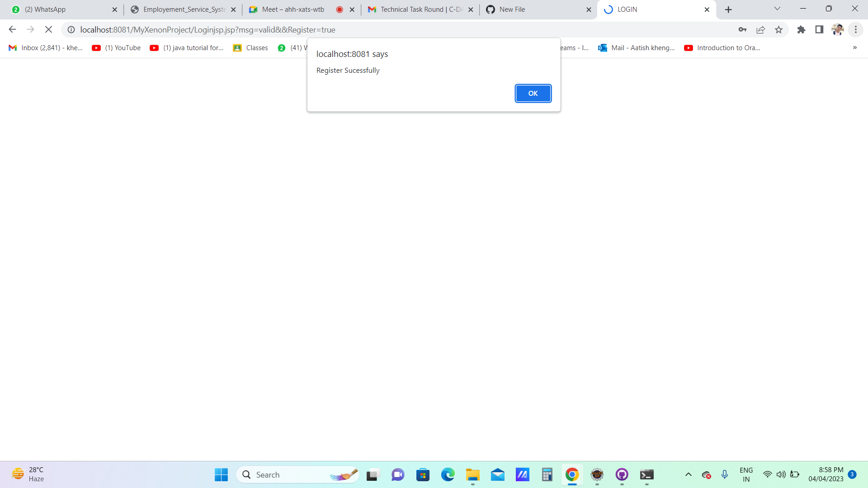Viewport: 868px width, 488px height.
Task: Click the share icon in the address bar
Action: pos(761,29)
